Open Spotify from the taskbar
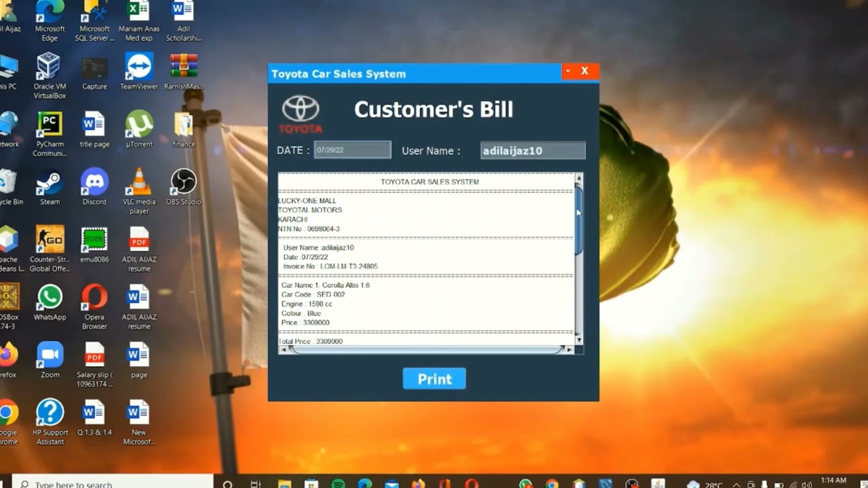Viewport: 868px width, 488px height. tap(338, 484)
